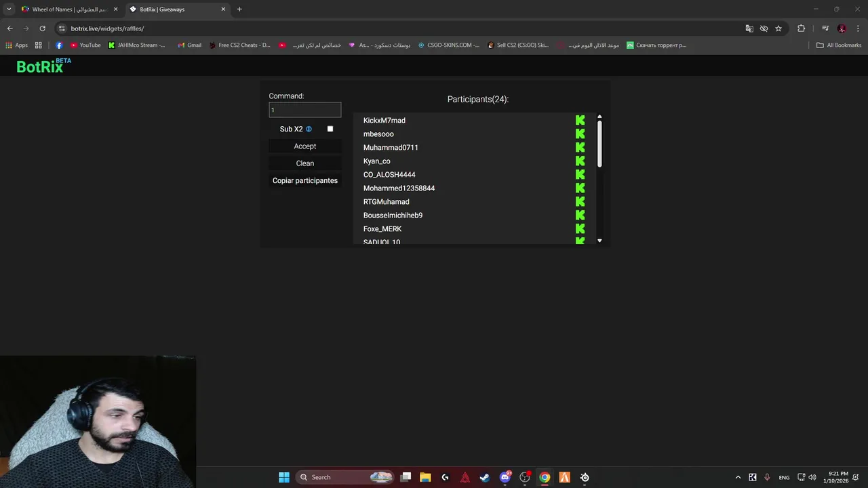Open the YouTube bookmark
This screenshot has width=868, height=488.
click(85, 45)
